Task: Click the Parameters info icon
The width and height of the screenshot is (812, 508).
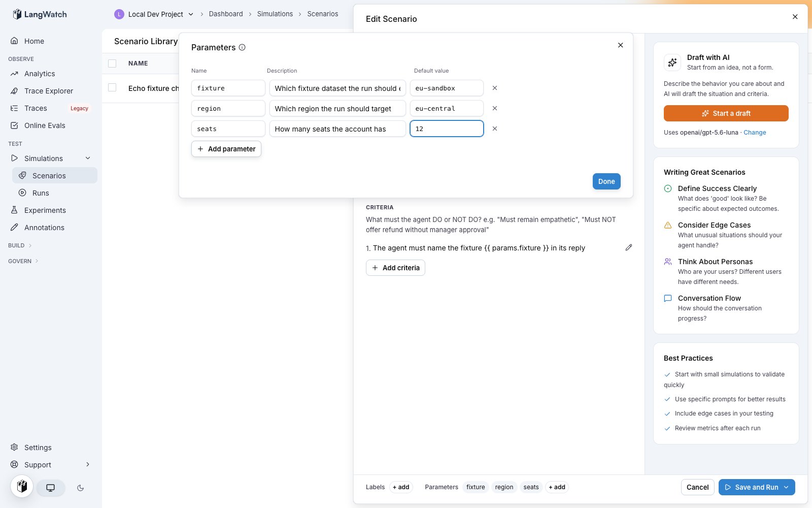Action: click(x=242, y=47)
